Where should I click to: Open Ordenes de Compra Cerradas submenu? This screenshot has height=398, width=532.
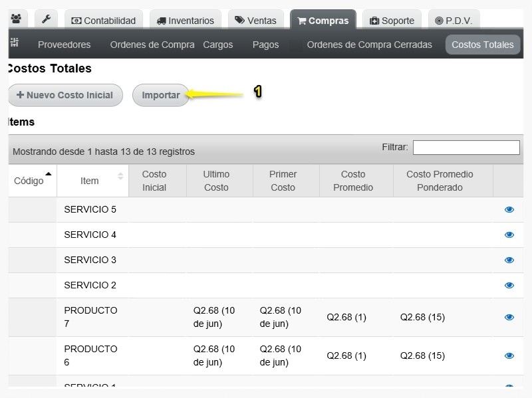[x=370, y=45]
